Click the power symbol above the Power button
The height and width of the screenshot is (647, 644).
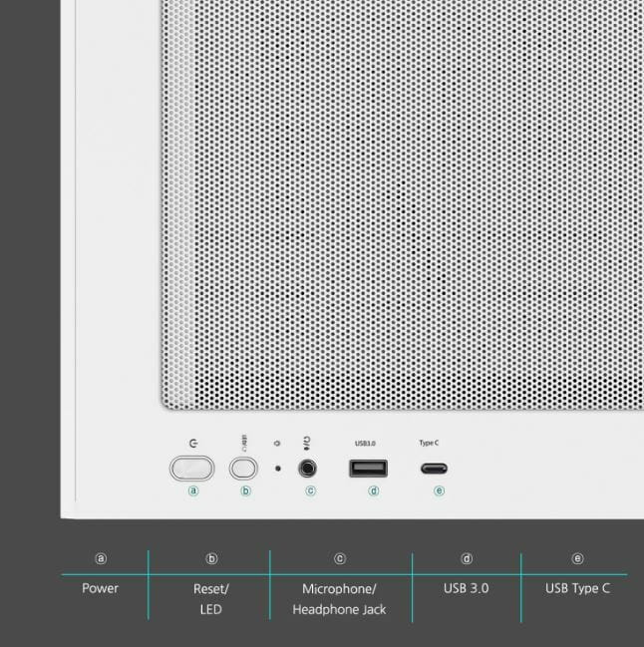(191, 443)
